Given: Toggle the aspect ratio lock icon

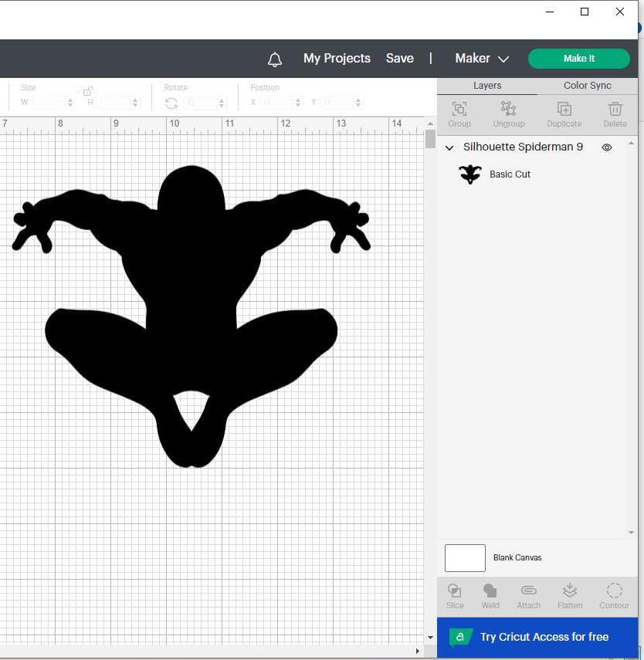Looking at the screenshot, I should coord(87,90).
